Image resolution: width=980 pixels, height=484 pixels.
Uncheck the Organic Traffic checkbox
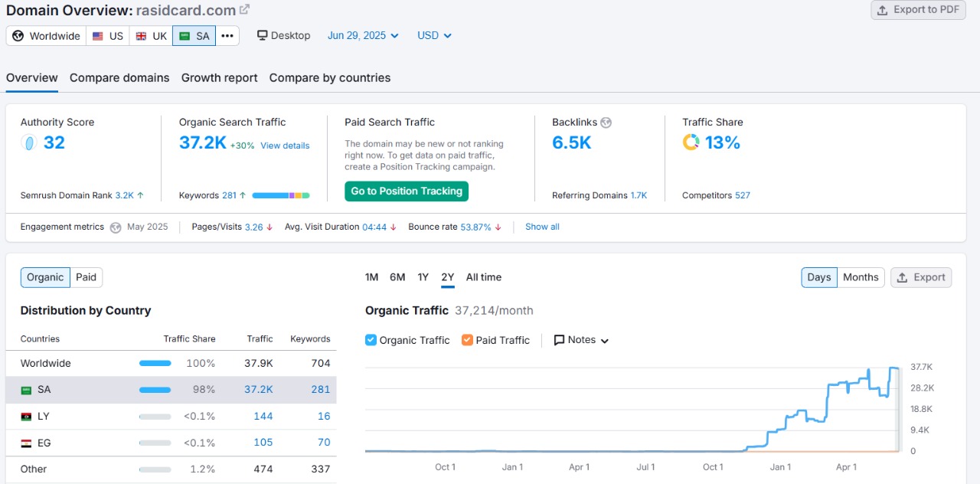click(x=369, y=340)
